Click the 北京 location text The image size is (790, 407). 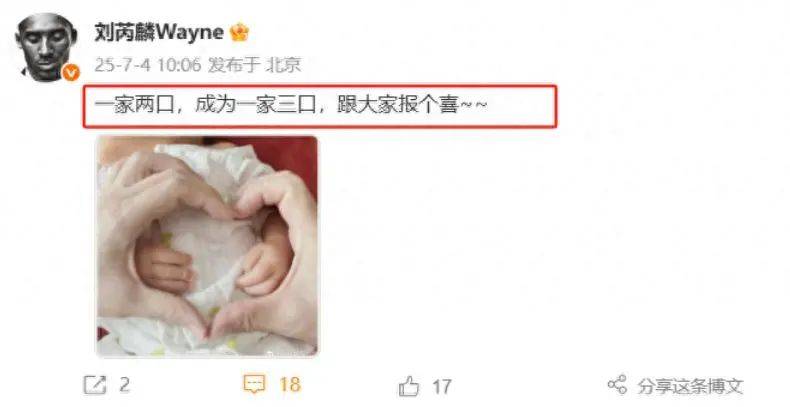[x=283, y=64]
